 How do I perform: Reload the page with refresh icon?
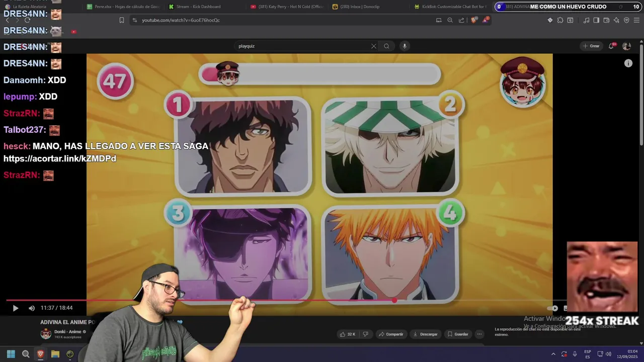[x=27, y=20]
